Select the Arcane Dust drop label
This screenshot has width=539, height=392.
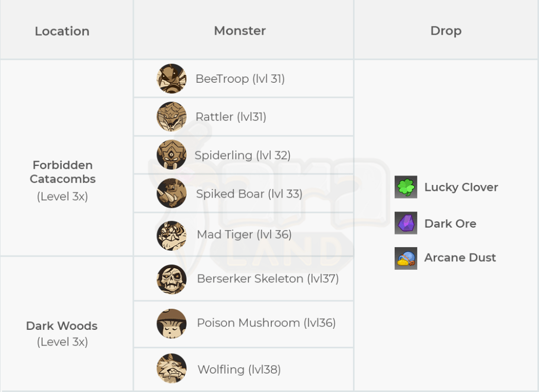click(460, 258)
